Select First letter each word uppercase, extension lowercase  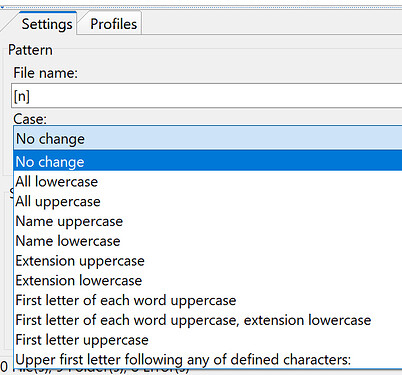click(208, 320)
